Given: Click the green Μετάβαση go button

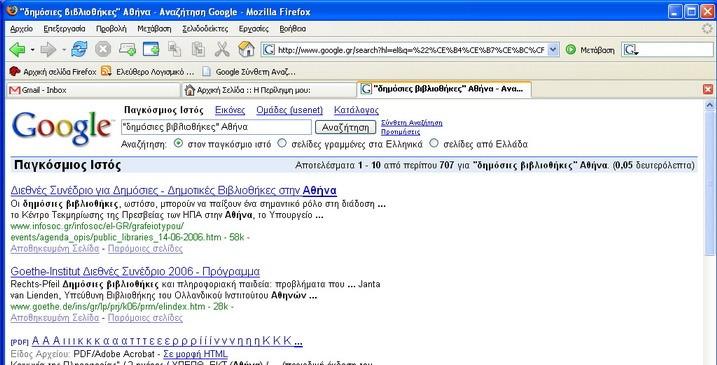Looking at the screenshot, I should (x=590, y=50).
